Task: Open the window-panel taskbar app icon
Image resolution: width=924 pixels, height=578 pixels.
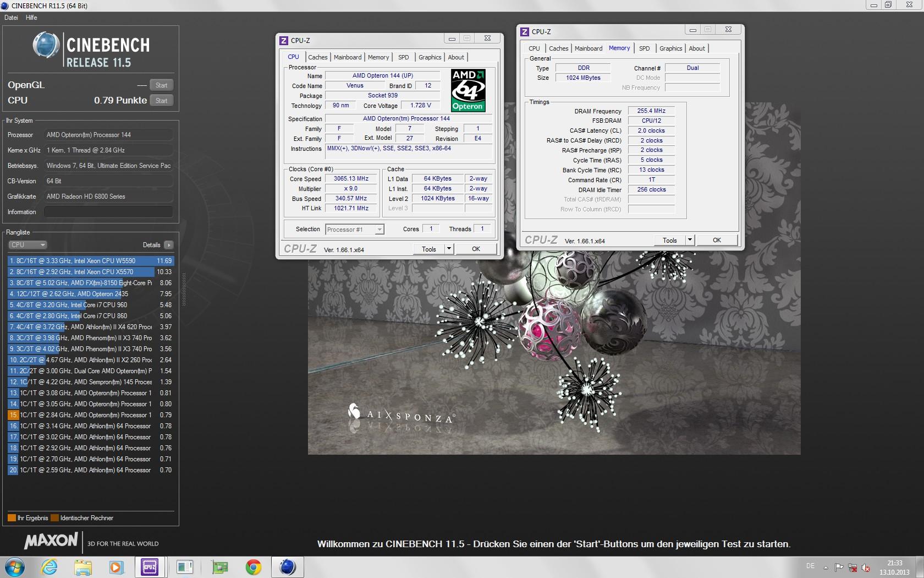Action: point(185,567)
